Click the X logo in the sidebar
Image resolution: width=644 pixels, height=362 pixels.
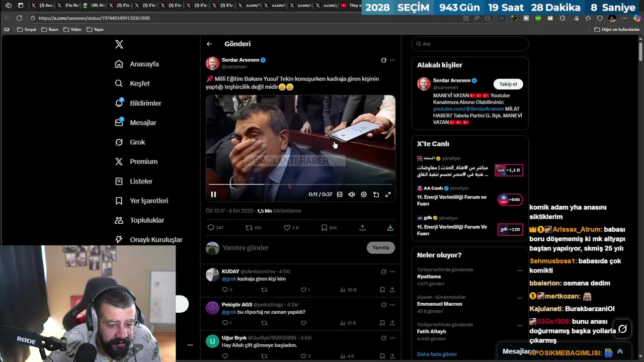point(119,44)
